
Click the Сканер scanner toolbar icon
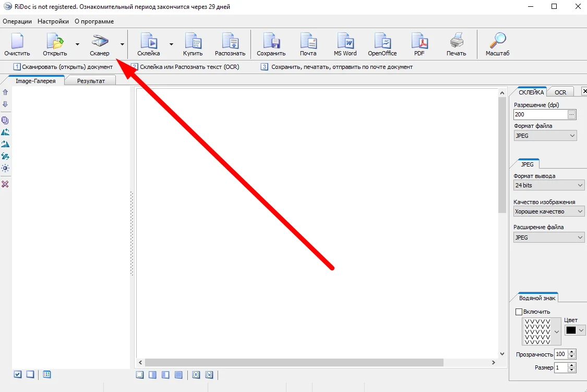tap(99, 44)
